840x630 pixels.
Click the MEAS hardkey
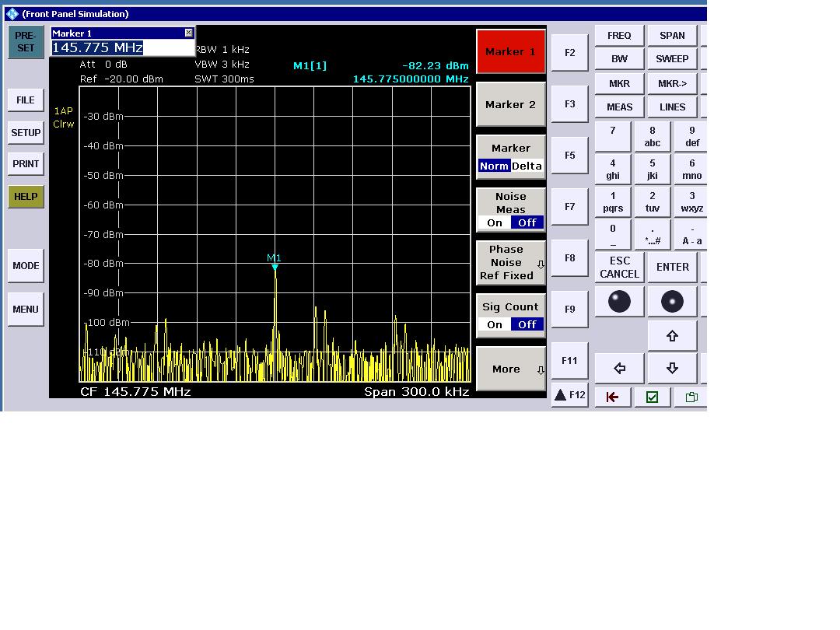619,107
